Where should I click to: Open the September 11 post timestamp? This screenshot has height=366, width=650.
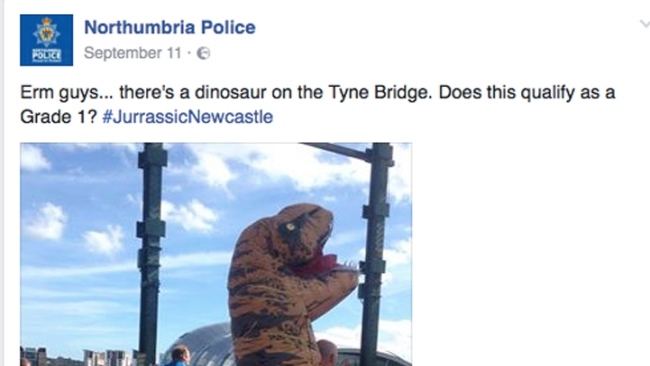[x=133, y=53]
